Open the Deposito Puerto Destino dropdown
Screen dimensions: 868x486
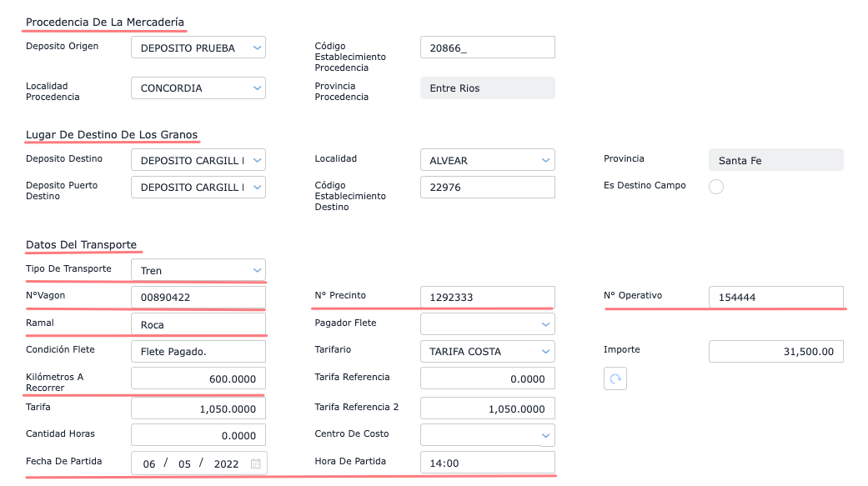point(198,188)
